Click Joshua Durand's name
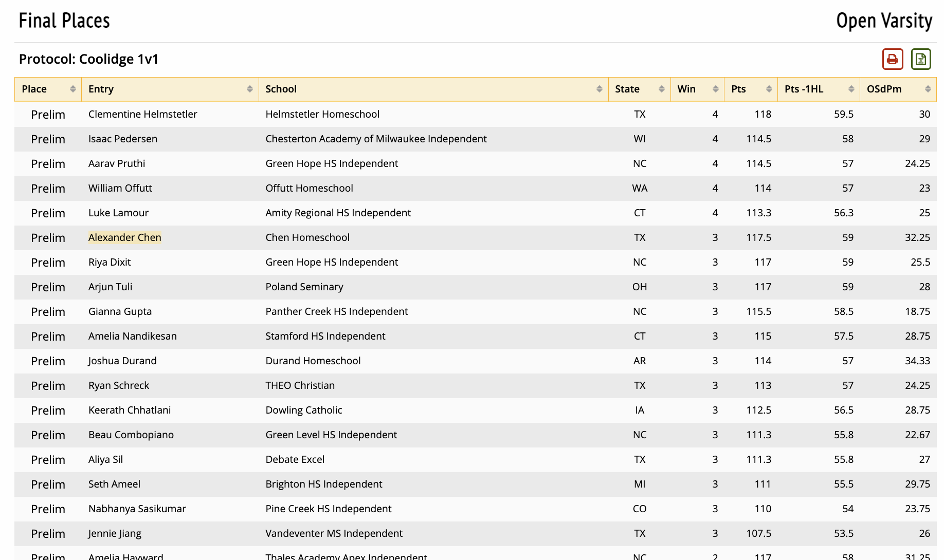 pos(122,361)
